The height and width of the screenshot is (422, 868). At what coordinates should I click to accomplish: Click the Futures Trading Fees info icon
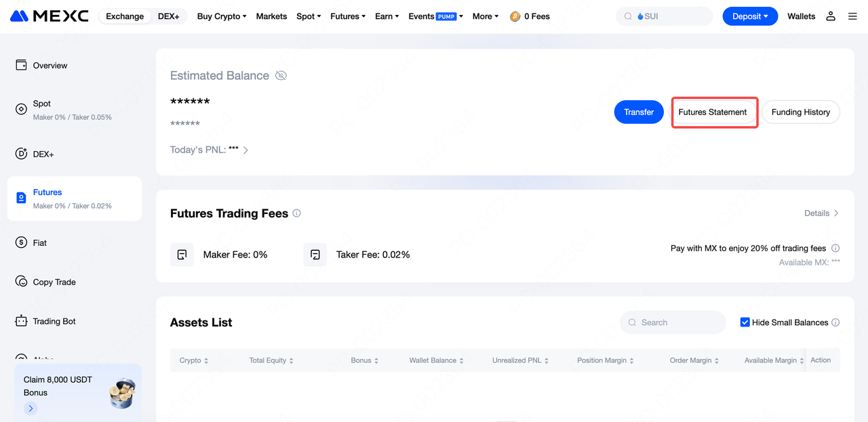click(x=296, y=213)
